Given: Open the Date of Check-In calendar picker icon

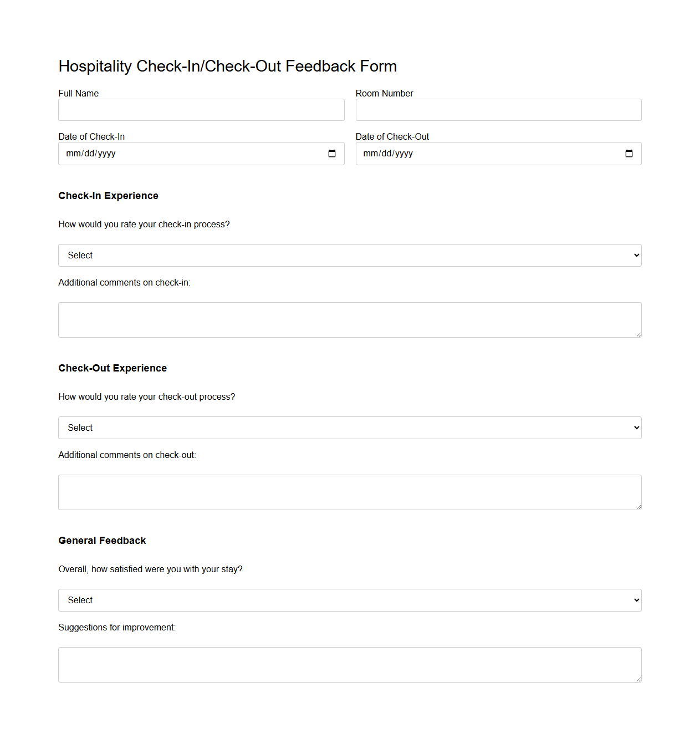Looking at the screenshot, I should click(x=333, y=154).
